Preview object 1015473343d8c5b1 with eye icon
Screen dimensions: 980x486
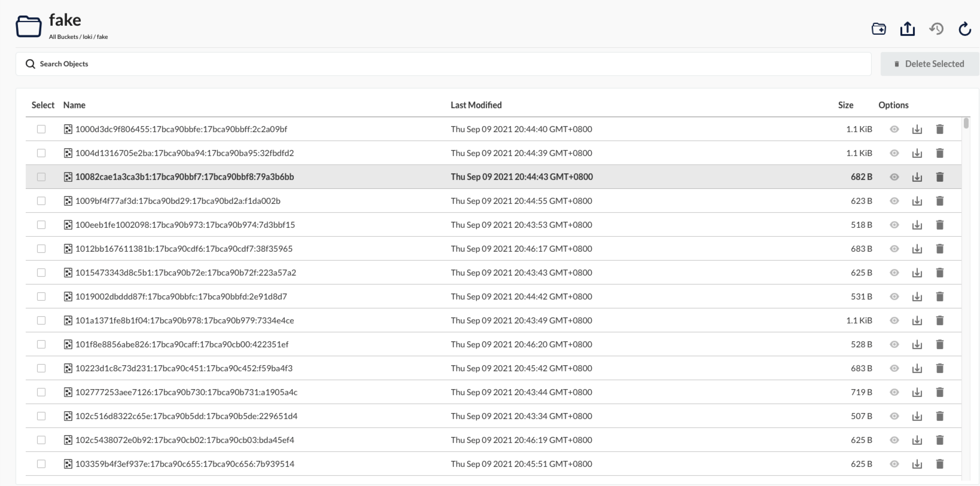894,273
